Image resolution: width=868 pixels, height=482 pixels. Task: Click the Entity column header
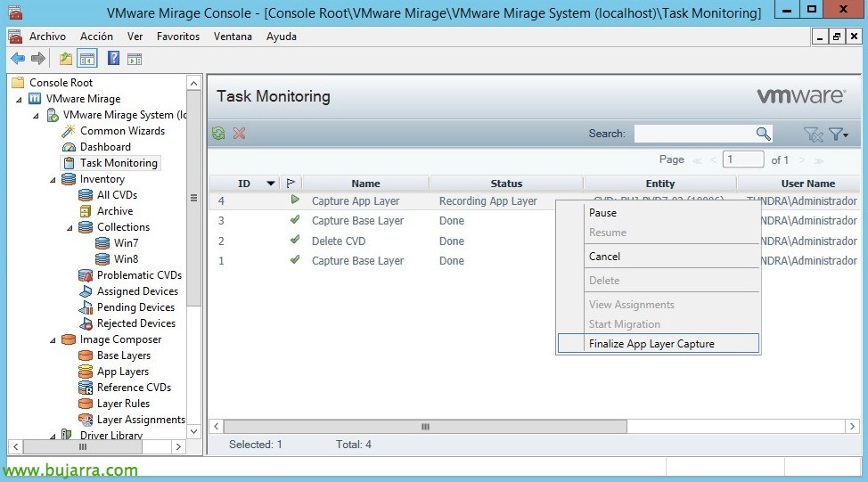click(659, 184)
